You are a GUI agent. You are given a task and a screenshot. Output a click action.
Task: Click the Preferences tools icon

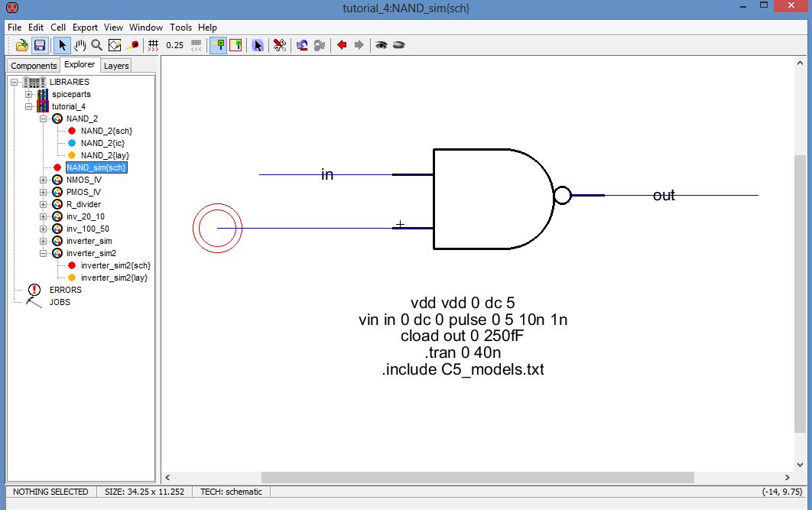point(280,45)
